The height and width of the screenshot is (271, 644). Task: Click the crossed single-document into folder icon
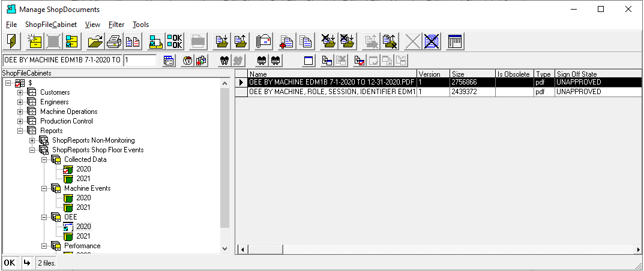[328, 41]
